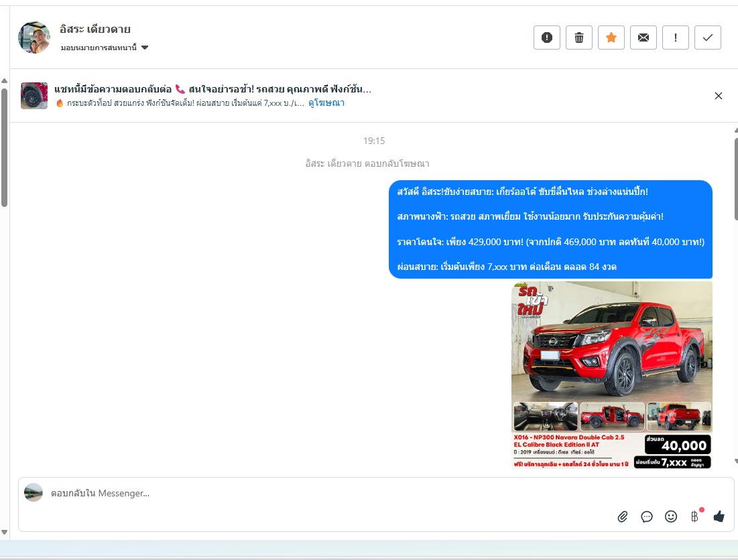Screen dimensions: 738x560
Task: Close the ad reply banner
Action: pyautogui.click(x=719, y=96)
